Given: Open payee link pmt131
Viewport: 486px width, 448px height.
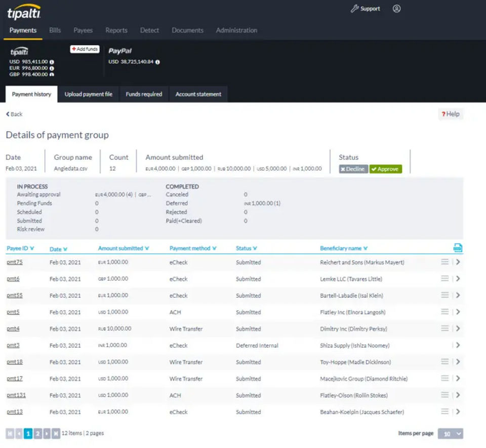Looking at the screenshot, I should click(16, 395).
